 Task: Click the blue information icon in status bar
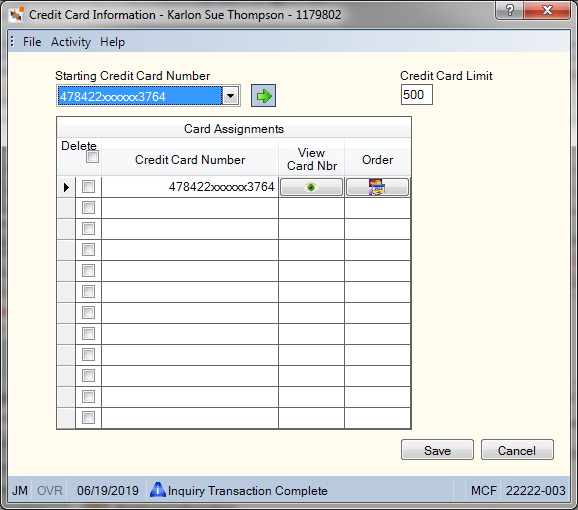(158, 490)
